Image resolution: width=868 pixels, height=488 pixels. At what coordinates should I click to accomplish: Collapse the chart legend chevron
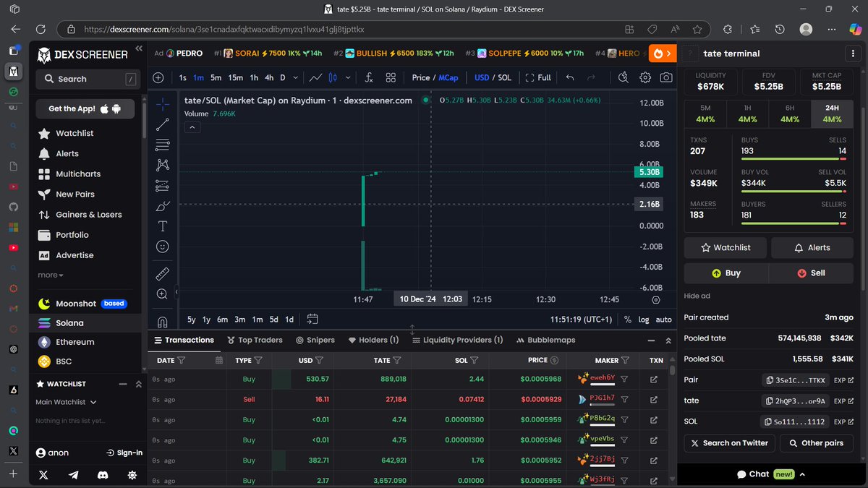coord(192,127)
